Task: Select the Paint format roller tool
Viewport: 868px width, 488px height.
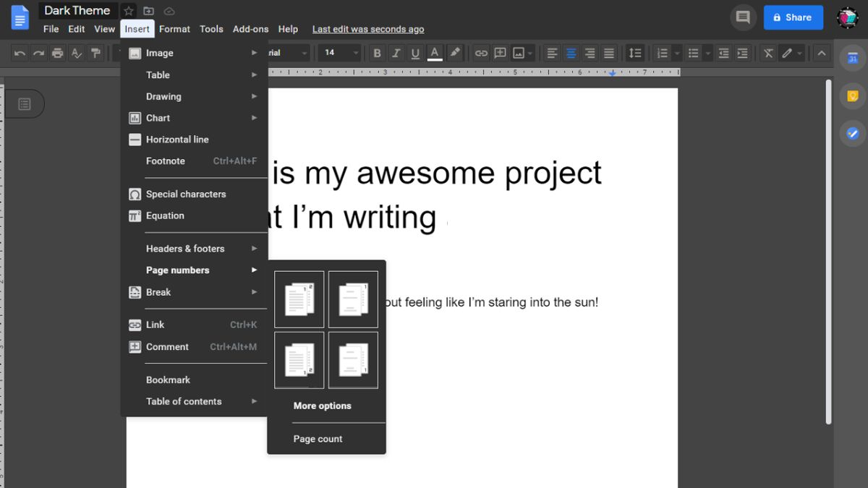Action: (x=95, y=53)
